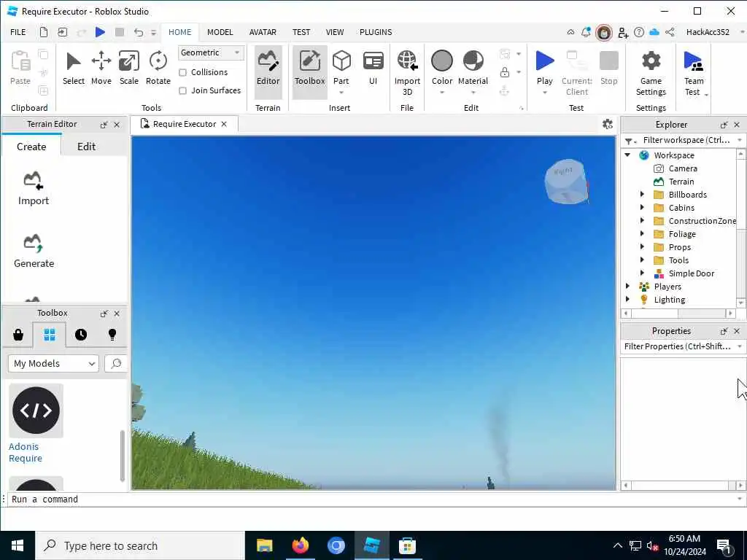Switch to the PLUGINS ribbon tab

(x=376, y=32)
